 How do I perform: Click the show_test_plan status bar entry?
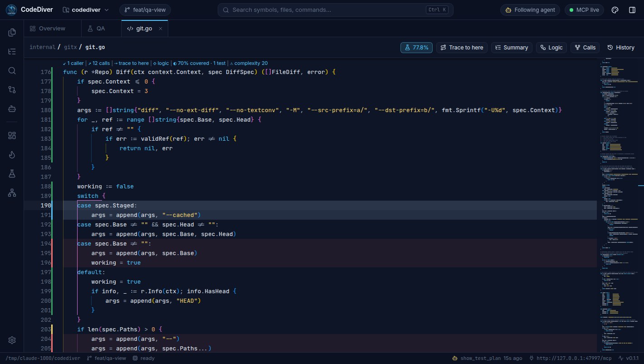tap(487, 358)
